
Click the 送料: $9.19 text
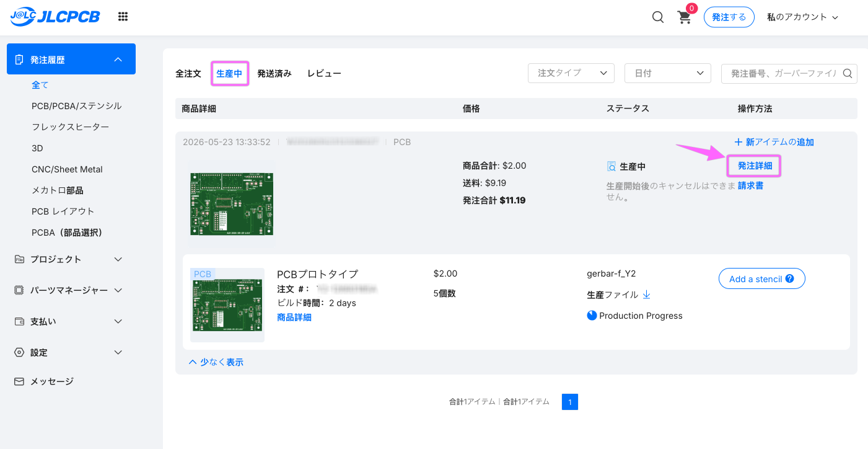(484, 183)
